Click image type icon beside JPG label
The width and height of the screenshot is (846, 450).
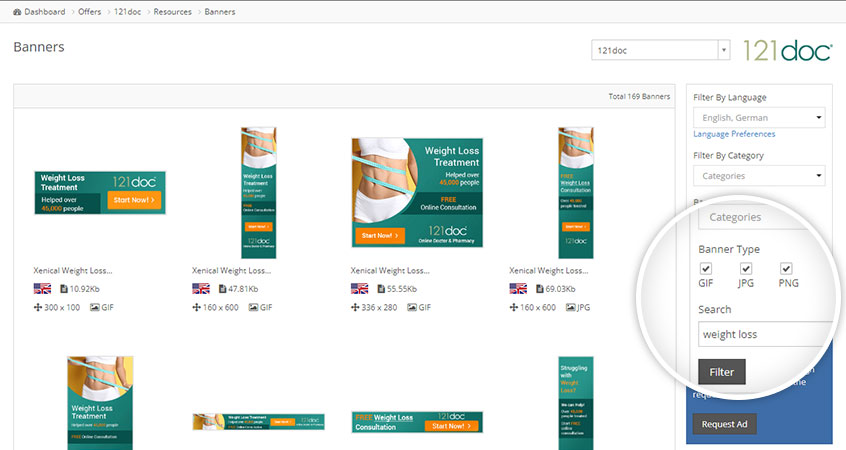pos(570,307)
